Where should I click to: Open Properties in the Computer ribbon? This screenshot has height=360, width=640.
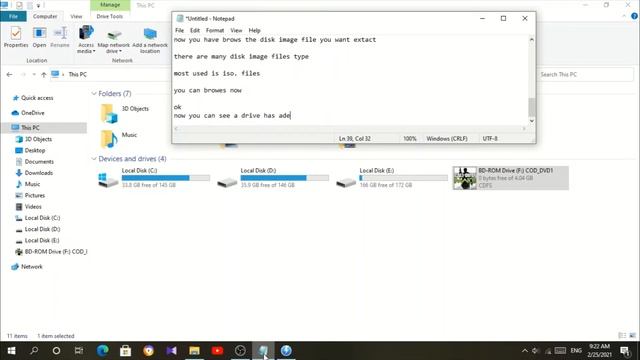(16, 37)
